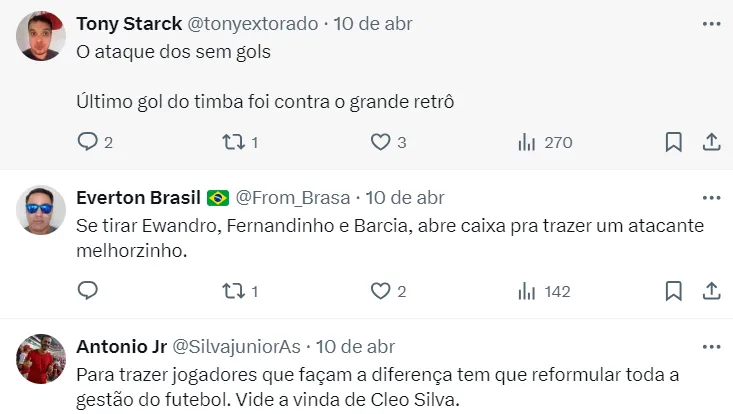Share Everton Brasil's tweet

[711, 291]
